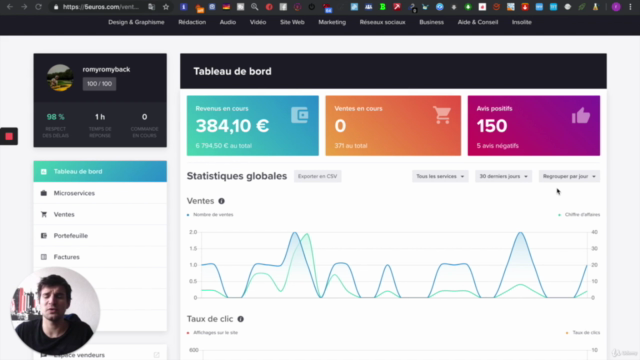Click the German flag extension icon
Viewport: 640px width, 360px height.
point(226,7)
